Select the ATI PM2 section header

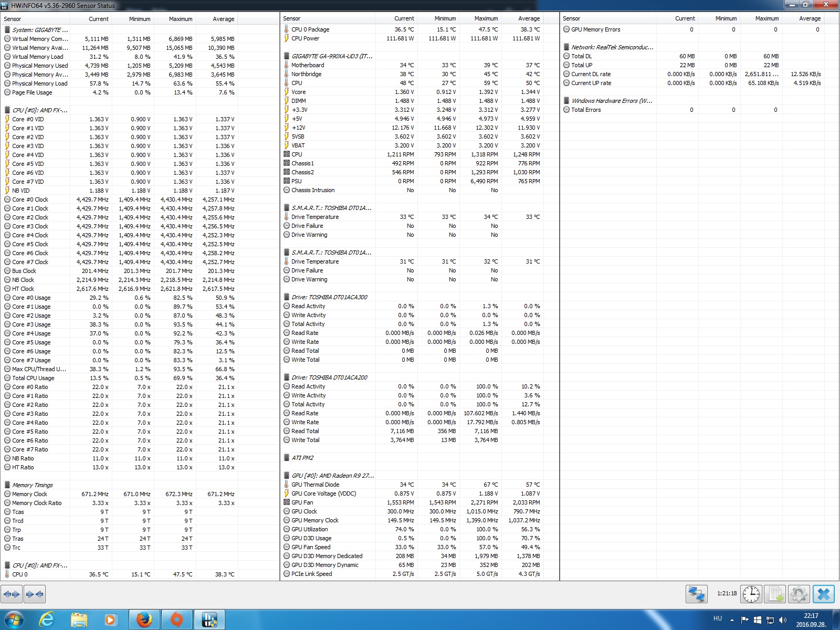tap(419, 458)
